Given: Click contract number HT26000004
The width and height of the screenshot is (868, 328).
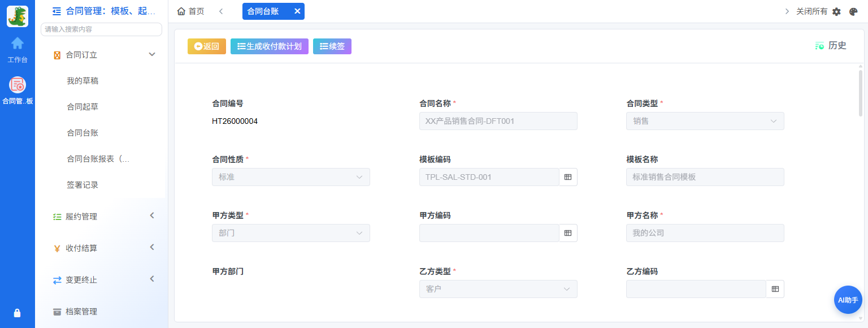Looking at the screenshot, I should pyautogui.click(x=235, y=121).
